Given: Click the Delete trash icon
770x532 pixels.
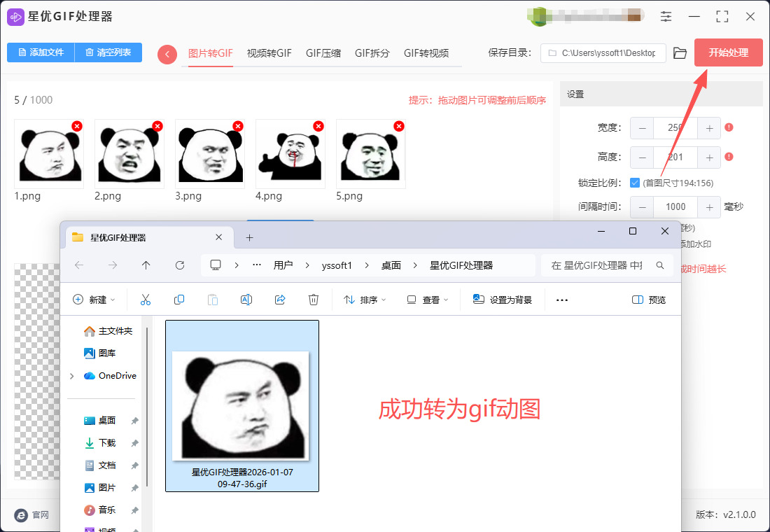Looking at the screenshot, I should 314,300.
